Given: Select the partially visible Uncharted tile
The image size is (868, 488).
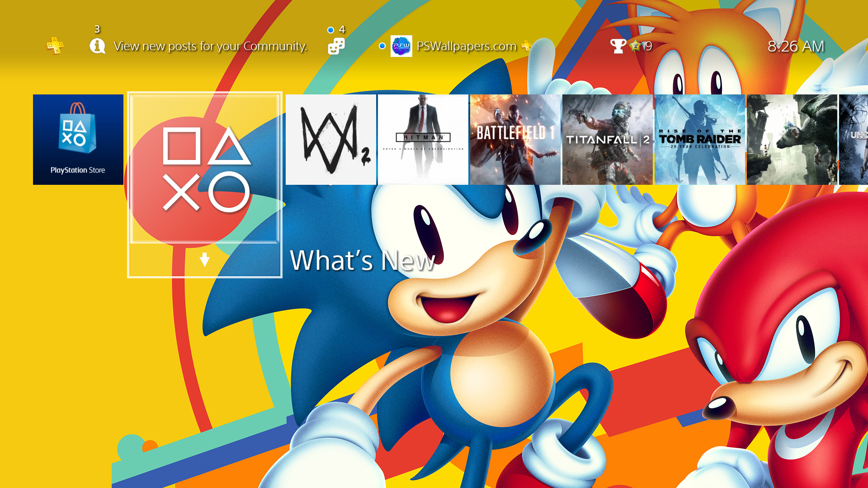Looking at the screenshot, I should click(x=854, y=139).
